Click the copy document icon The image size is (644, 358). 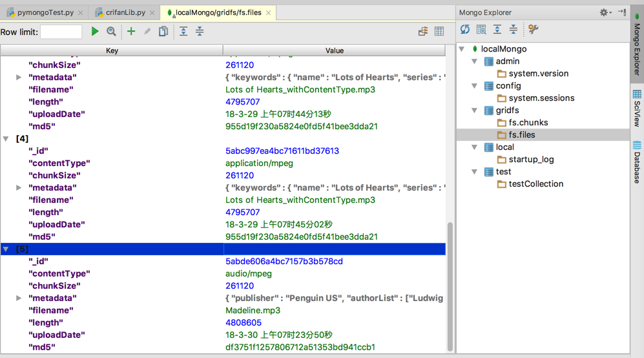pos(163,32)
